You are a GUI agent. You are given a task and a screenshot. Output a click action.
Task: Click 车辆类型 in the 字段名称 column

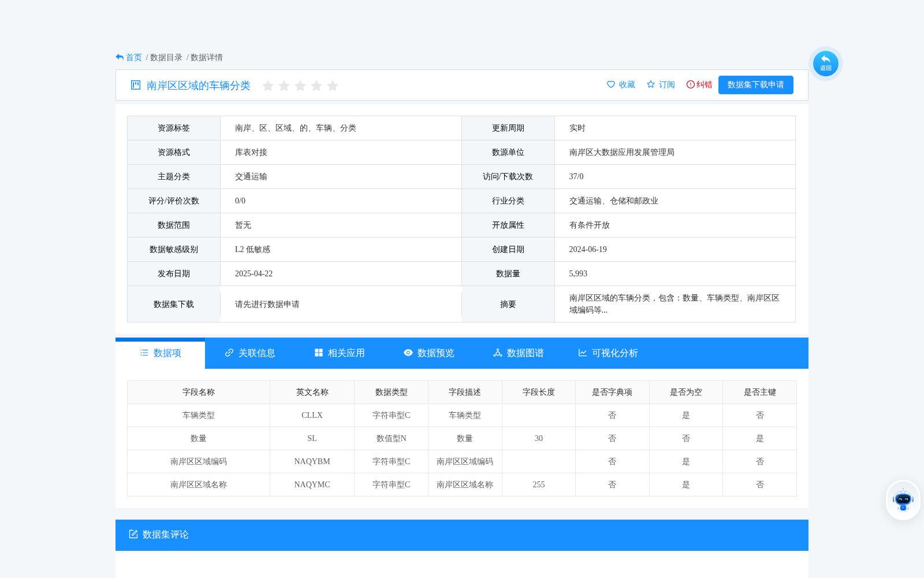click(x=199, y=415)
